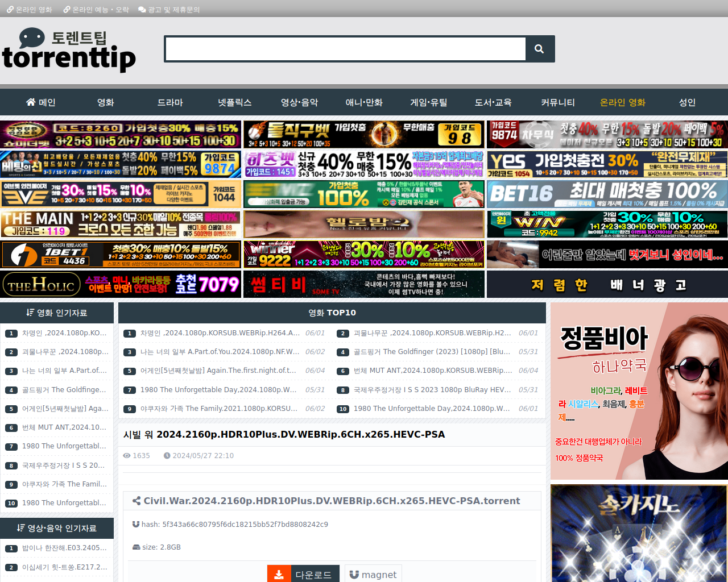This screenshot has height=582, width=728.
Task: Click the 정품비아 하나약국 side ad
Action: 639,391
